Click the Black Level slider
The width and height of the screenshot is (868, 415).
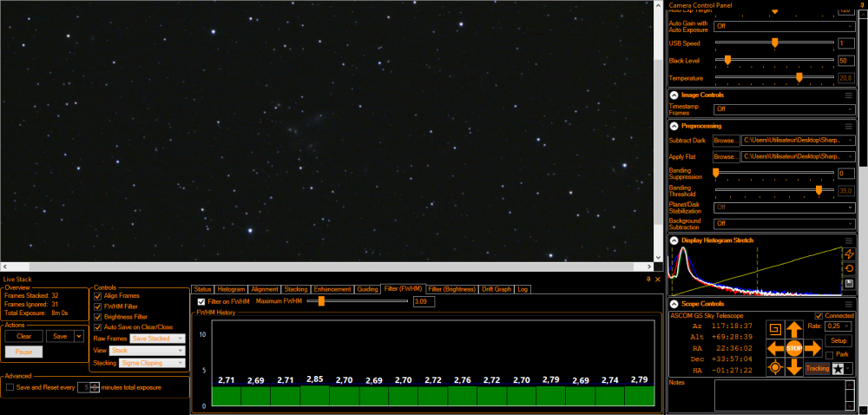(x=774, y=60)
